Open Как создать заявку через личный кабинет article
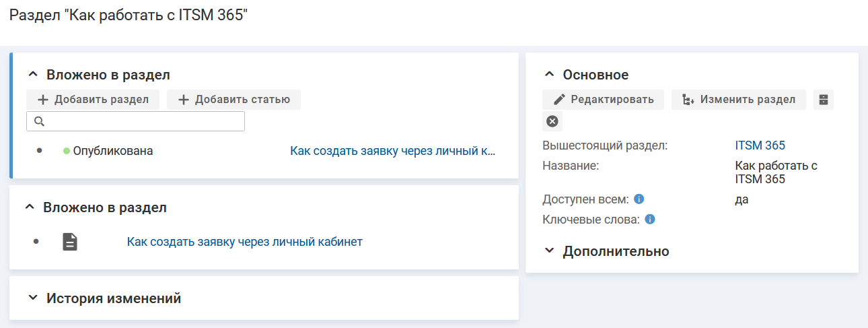 [x=244, y=242]
